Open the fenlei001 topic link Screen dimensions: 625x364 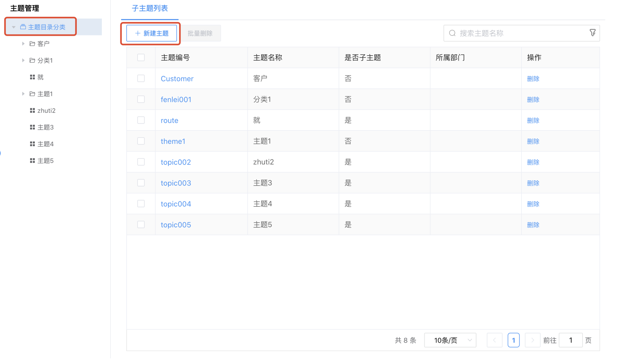point(176,99)
